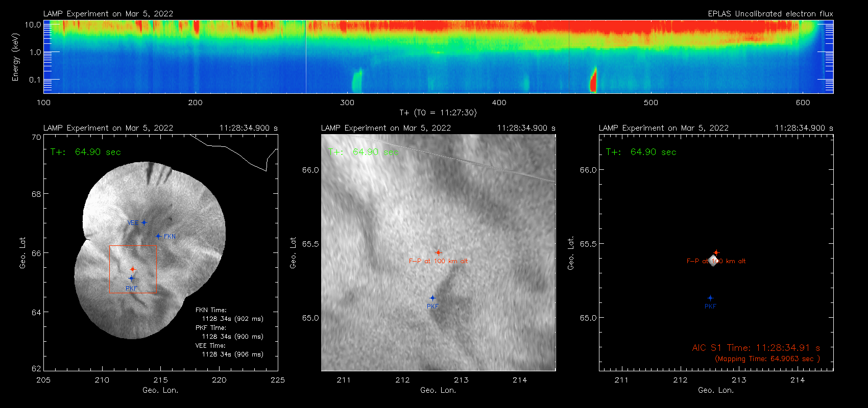Click "AIC S1 Time: 11:28:34.91 s" text

click(756, 348)
